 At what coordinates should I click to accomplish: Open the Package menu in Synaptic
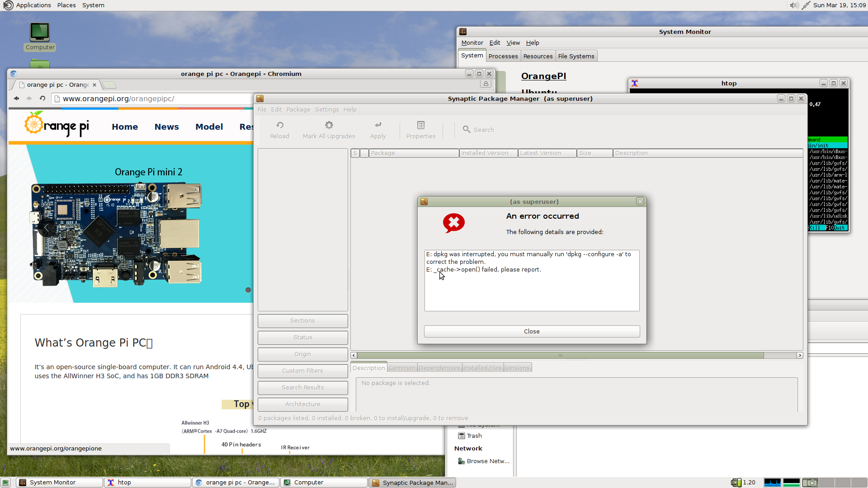click(298, 109)
